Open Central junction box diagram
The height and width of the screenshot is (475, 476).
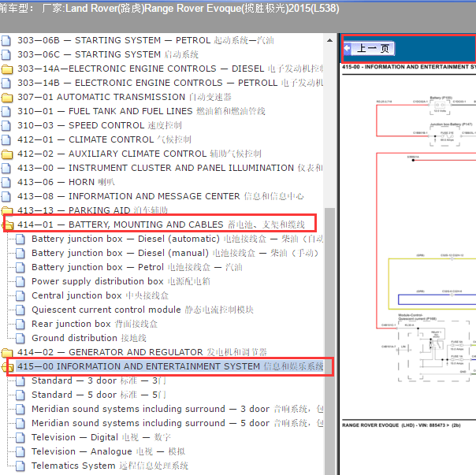pos(100,295)
